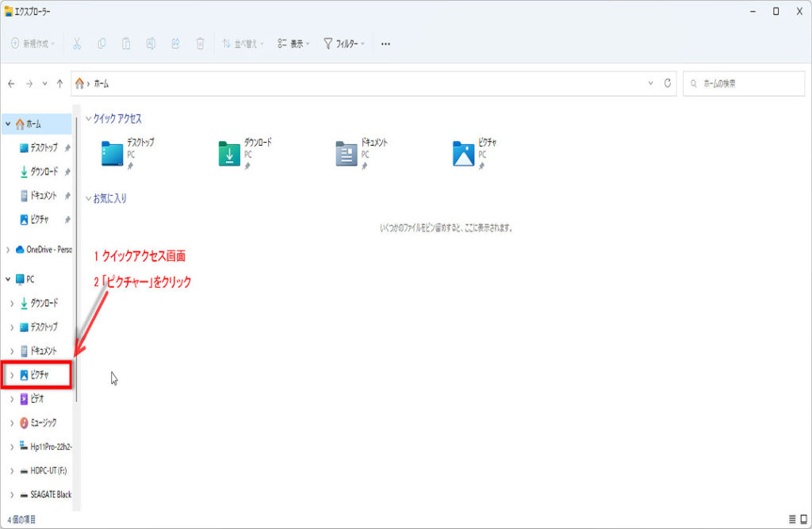Click the Cut scissors icon in toolbar
The image size is (812, 529).
point(77,44)
